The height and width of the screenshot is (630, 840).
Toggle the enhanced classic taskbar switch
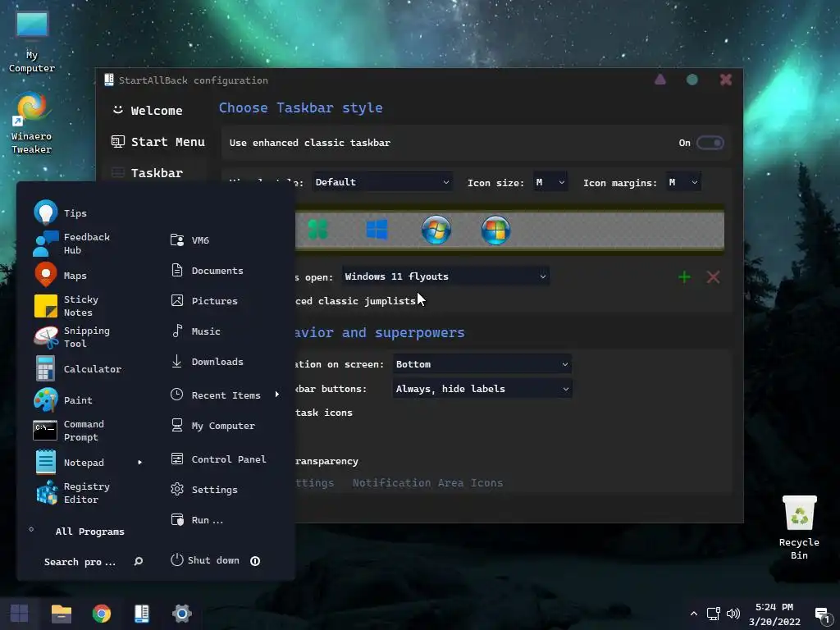click(710, 143)
